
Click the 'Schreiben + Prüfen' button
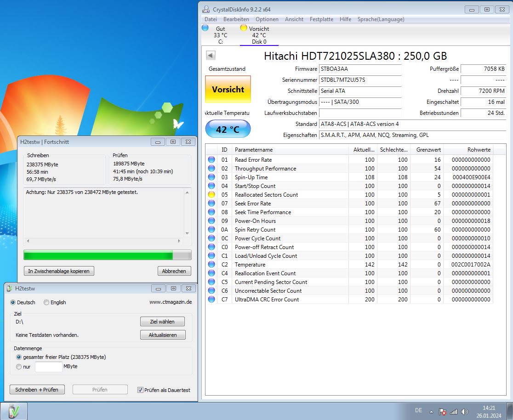(x=37, y=390)
